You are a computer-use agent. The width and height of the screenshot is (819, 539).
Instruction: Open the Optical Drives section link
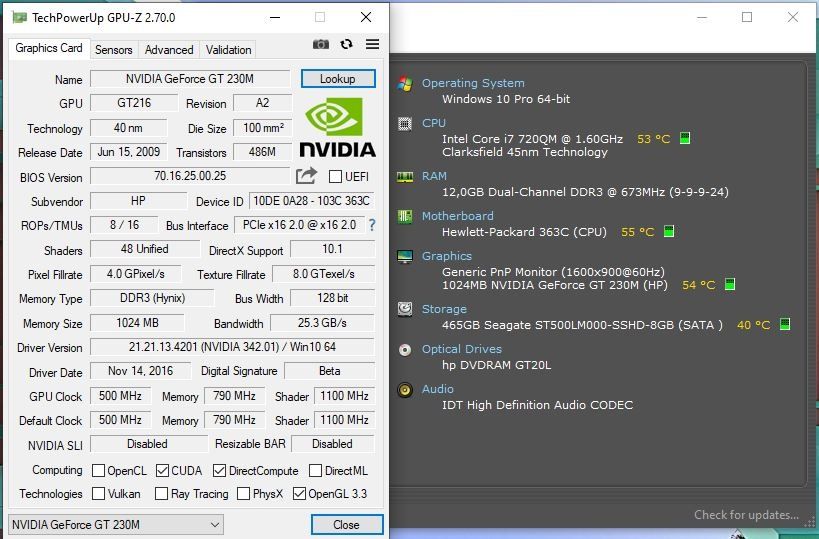462,349
